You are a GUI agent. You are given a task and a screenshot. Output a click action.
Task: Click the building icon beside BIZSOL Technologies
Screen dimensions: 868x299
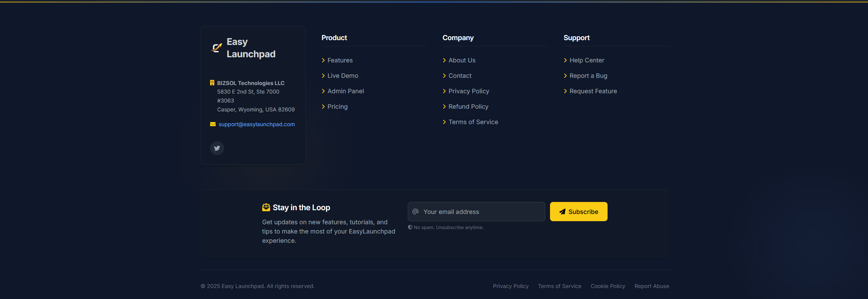tap(212, 83)
